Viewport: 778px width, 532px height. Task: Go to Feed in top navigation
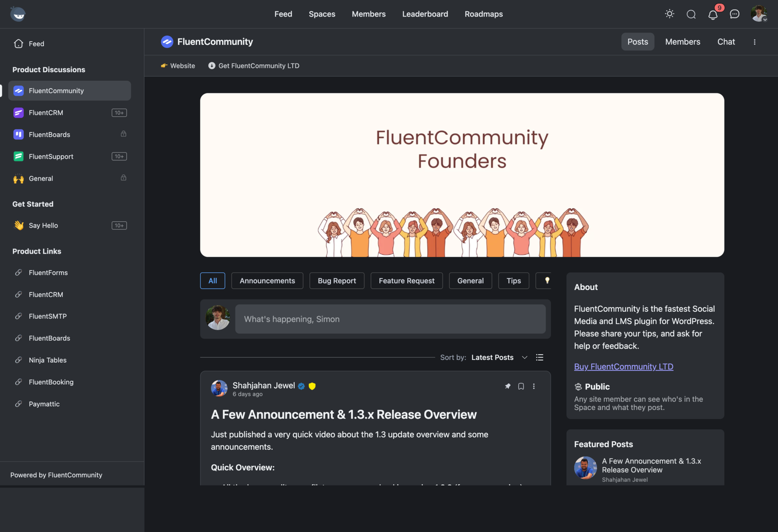[x=283, y=14]
